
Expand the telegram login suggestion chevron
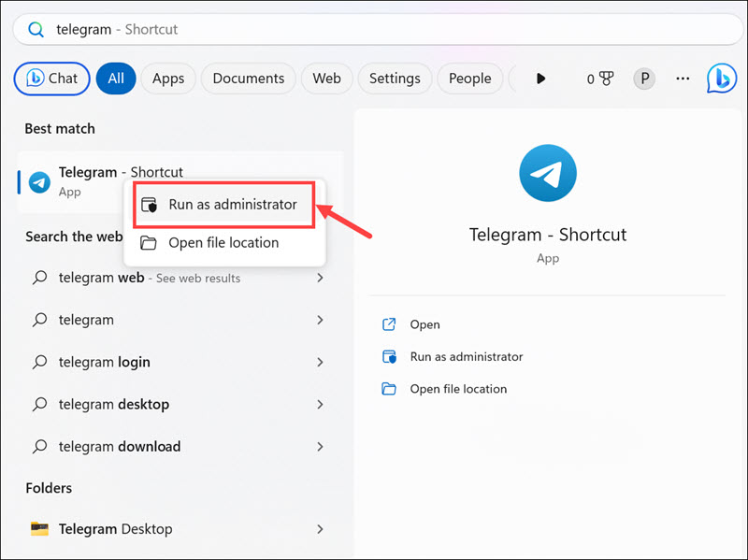click(x=320, y=362)
